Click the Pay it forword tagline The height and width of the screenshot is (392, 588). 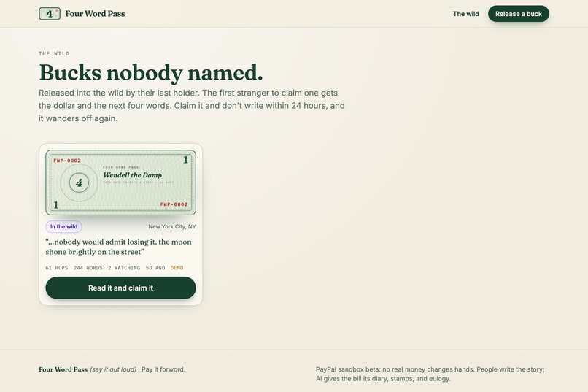pyautogui.click(x=163, y=369)
